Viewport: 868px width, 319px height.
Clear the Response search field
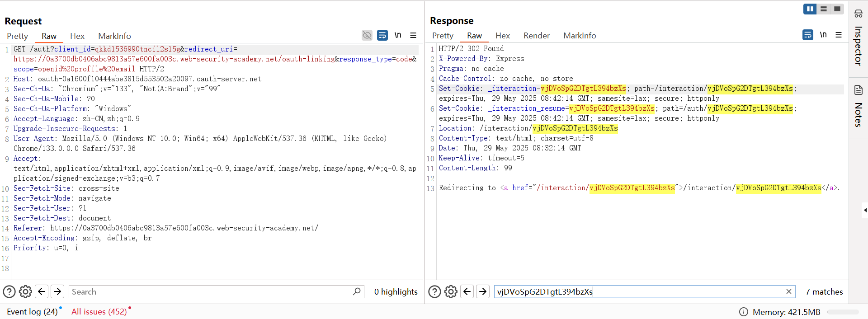[x=789, y=292]
